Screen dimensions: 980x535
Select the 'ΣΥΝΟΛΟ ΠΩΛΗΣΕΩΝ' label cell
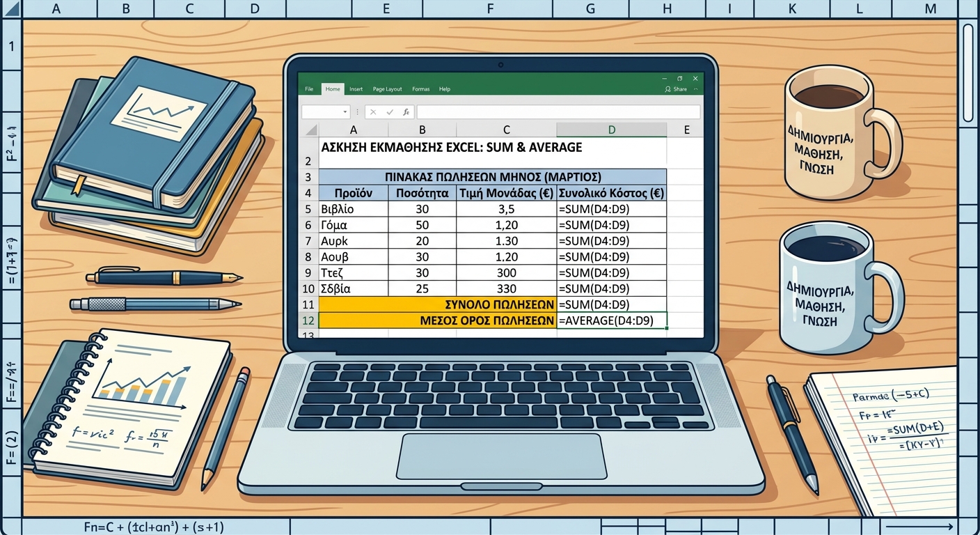pos(438,304)
